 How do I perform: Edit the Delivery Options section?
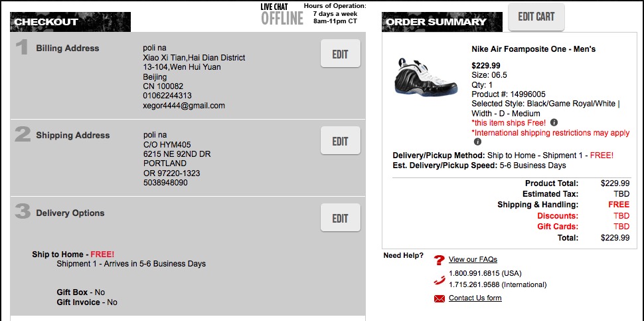340,218
